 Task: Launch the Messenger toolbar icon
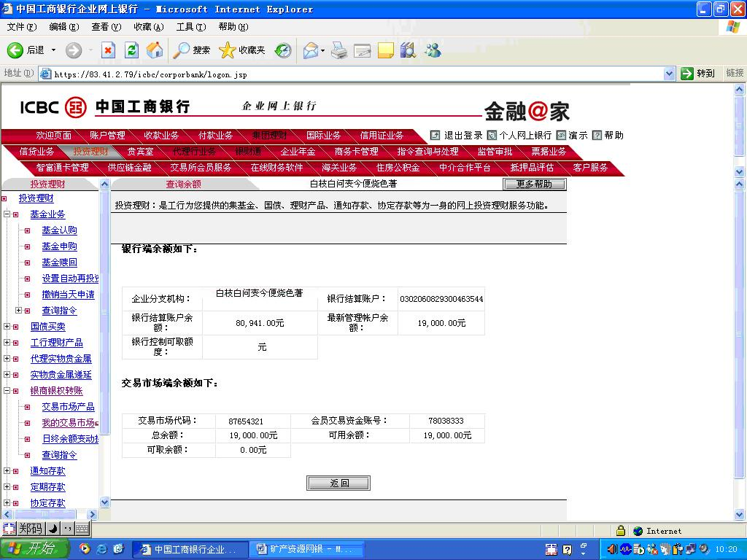click(433, 50)
